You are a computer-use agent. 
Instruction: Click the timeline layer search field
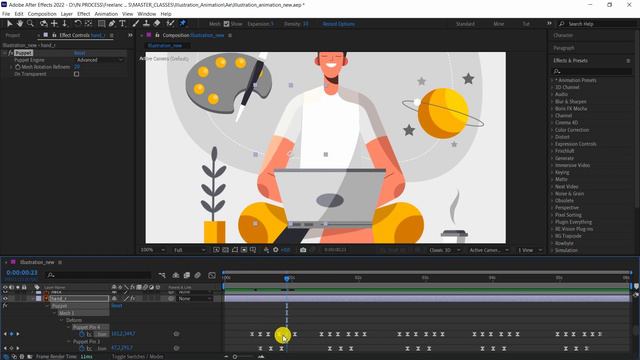(x=99, y=276)
